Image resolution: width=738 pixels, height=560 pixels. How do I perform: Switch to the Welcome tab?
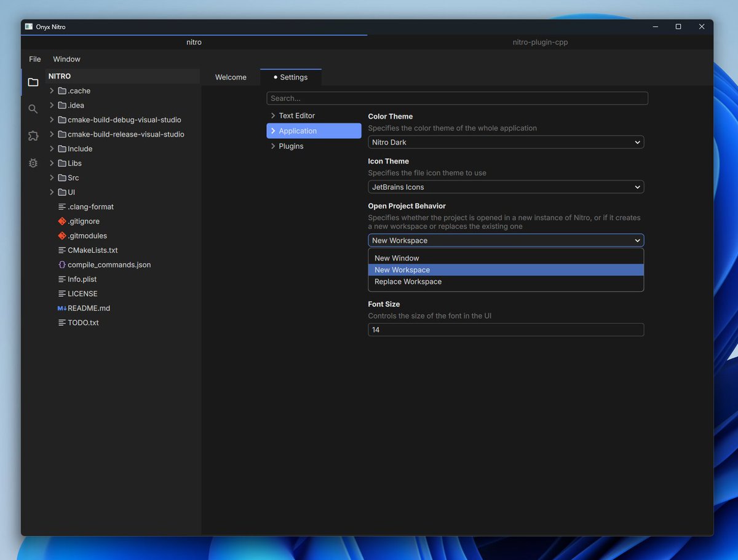point(231,77)
